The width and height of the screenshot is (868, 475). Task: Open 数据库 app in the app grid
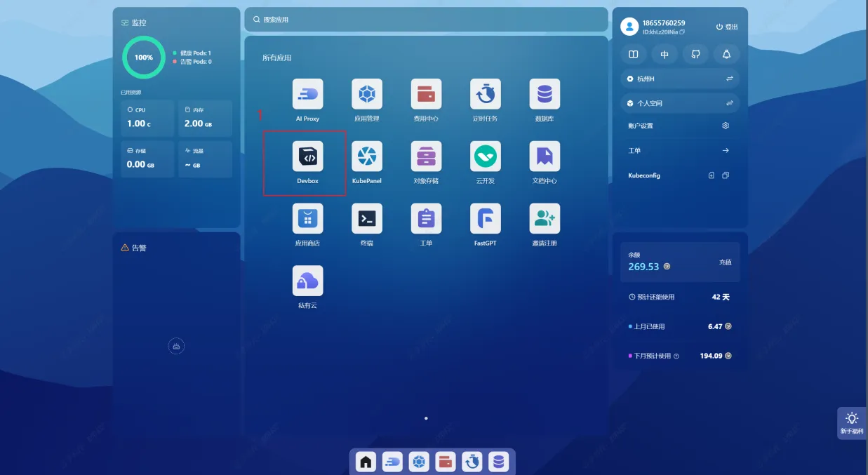click(545, 94)
